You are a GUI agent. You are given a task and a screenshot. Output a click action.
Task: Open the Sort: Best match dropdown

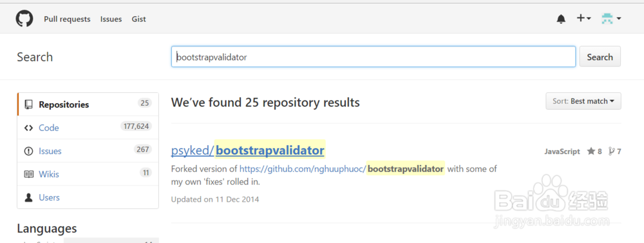pos(583,101)
